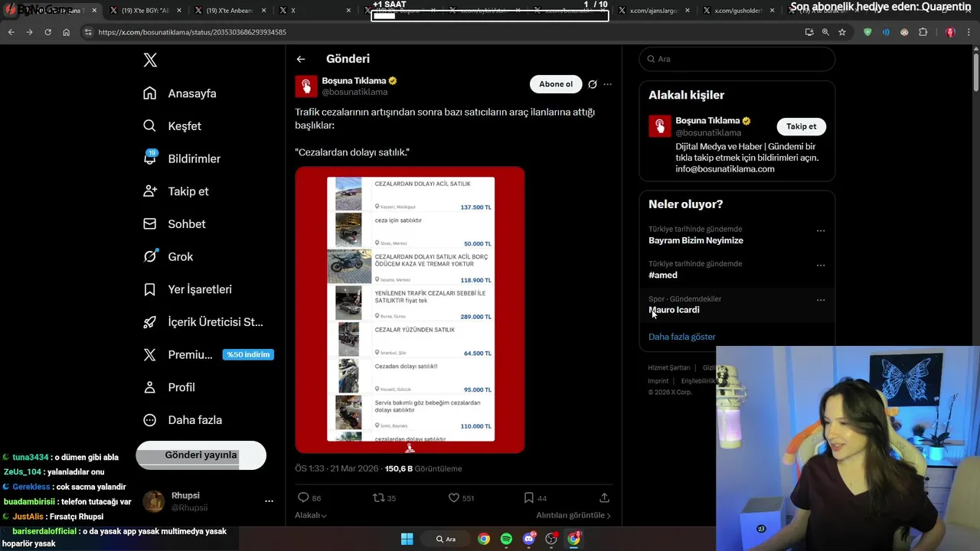Open Bildirimler notifications
The width and height of the screenshot is (980, 551).
tap(181, 158)
